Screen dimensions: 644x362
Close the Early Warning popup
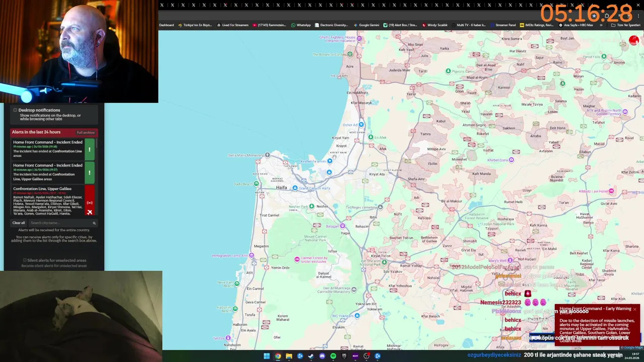[635, 309]
